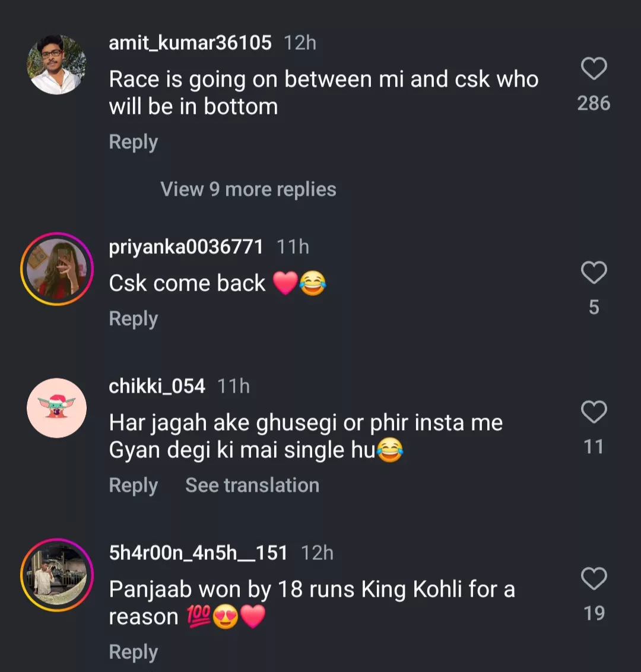
Task: View priyanka0036771's story via avatar
Action: [x=57, y=269]
